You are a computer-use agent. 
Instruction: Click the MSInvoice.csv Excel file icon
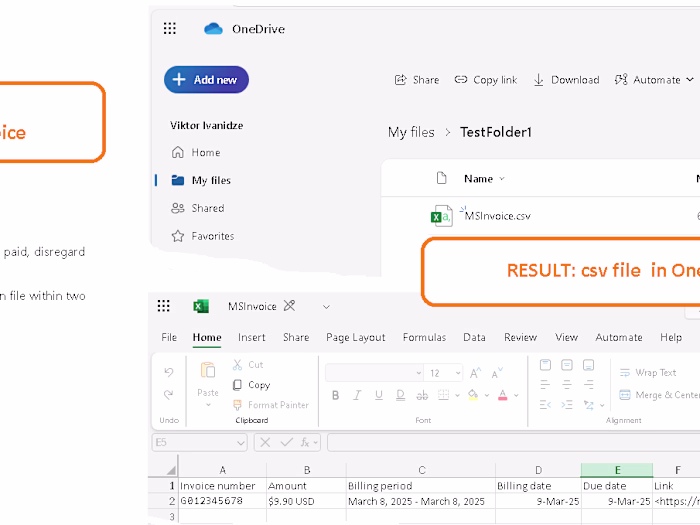click(441, 216)
